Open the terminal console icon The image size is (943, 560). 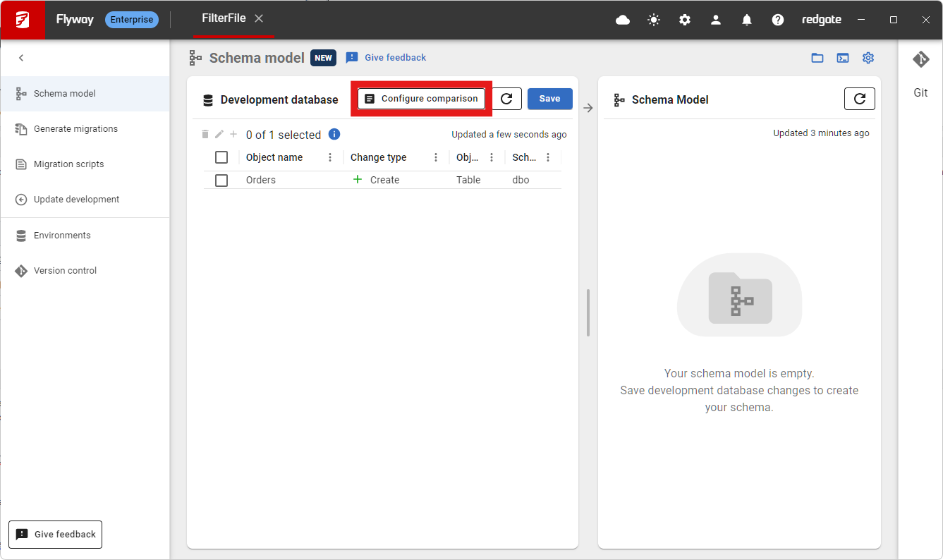tap(843, 58)
